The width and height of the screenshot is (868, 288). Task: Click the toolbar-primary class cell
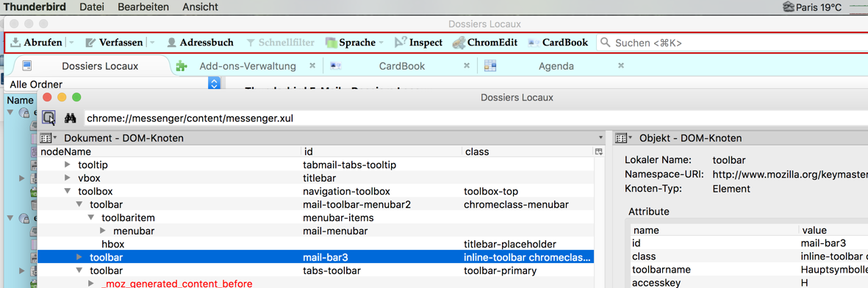500,271
